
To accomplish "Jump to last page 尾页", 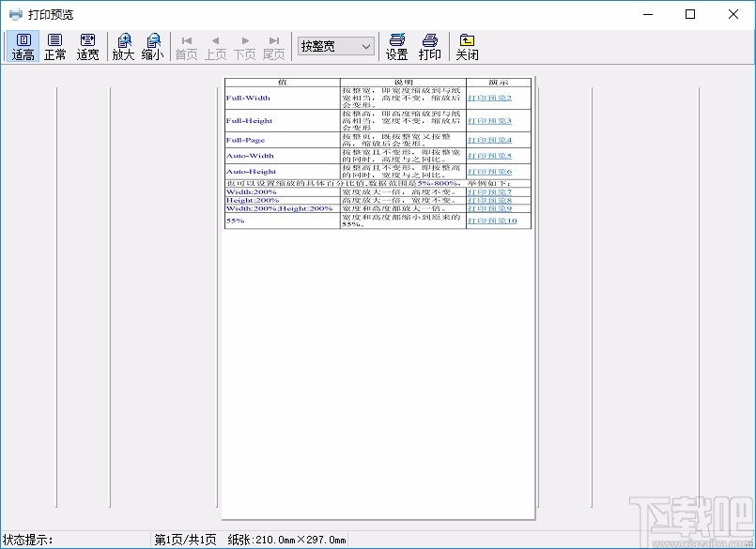I will click(274, 48).
